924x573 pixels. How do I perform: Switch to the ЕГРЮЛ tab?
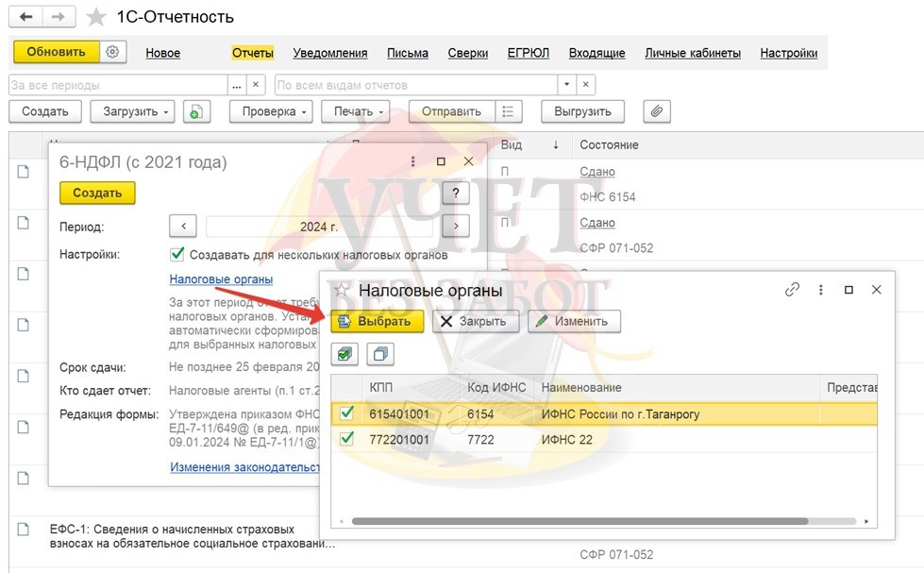point(529,53)
